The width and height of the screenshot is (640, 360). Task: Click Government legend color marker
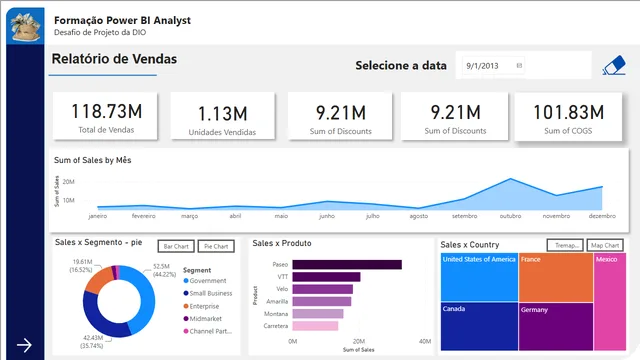point(186,281)
